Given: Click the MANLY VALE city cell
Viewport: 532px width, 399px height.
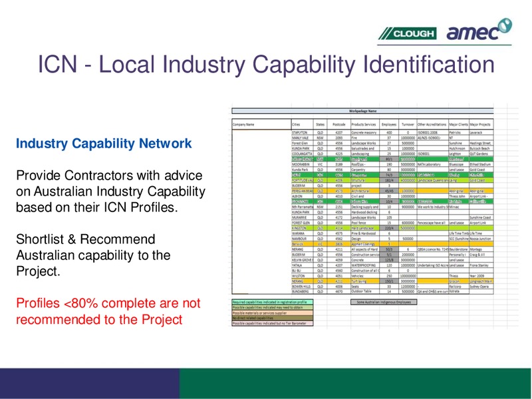Looking at the screenshot, I should point(303,138).
